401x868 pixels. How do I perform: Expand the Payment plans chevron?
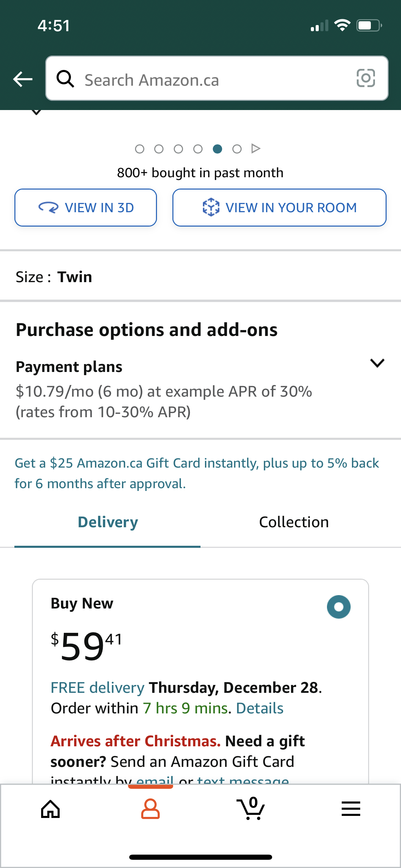click(377, 363)
